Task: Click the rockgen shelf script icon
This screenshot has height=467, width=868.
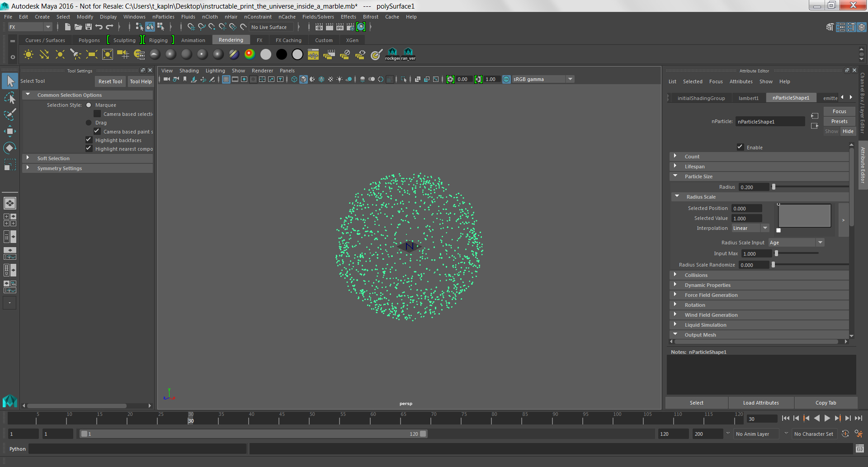Action: pos(392,54)
